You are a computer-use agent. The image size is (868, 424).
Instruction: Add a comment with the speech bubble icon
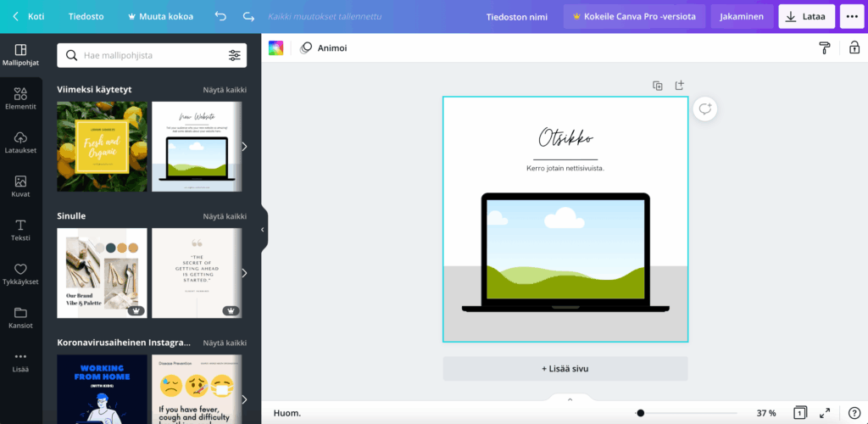705,109
